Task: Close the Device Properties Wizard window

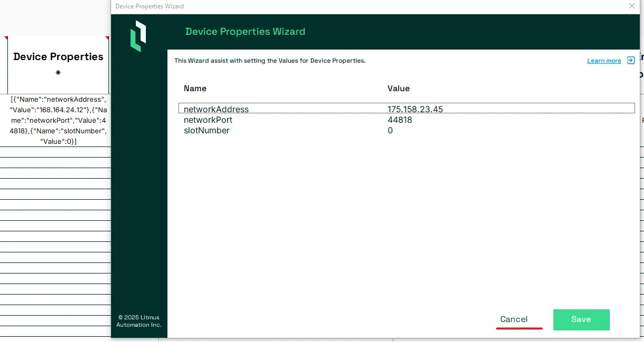Action: (x=632, y=6)
